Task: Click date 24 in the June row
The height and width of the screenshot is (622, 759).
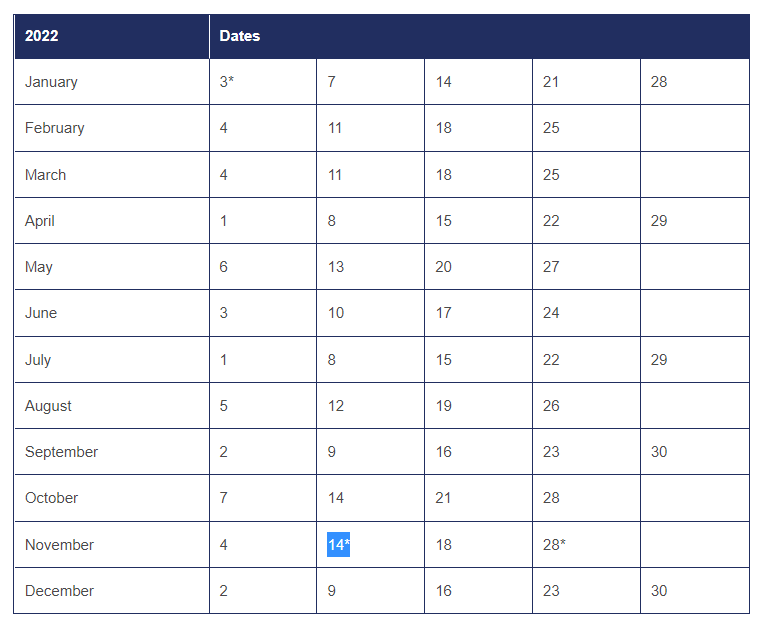Action: (x=551, y=313)
